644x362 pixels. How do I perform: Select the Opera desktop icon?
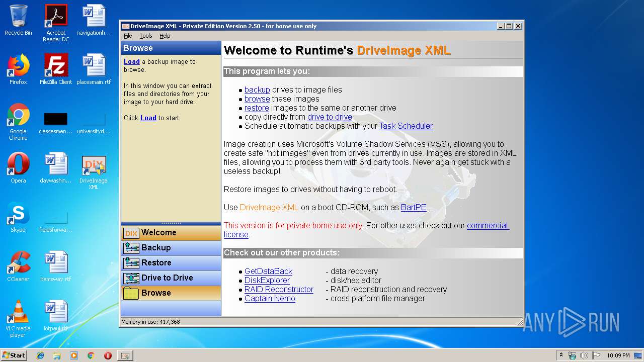click(x=18, y=168)
